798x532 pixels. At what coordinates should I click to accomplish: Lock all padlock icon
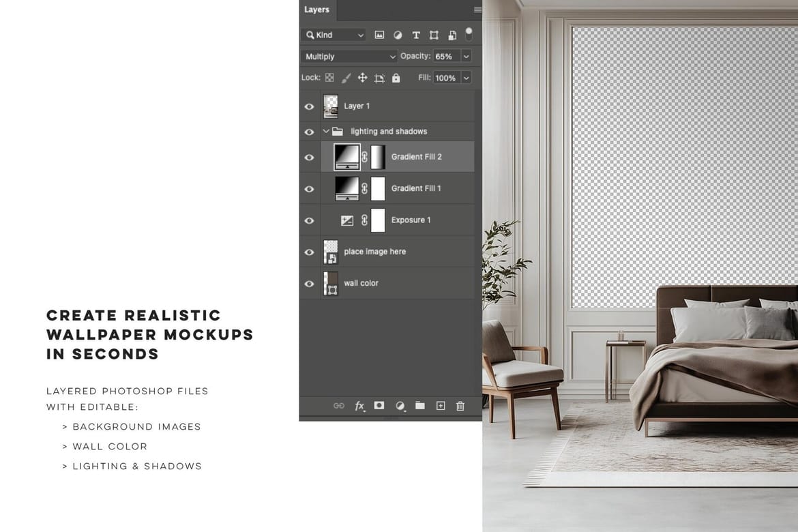click(x=396, y=78)
